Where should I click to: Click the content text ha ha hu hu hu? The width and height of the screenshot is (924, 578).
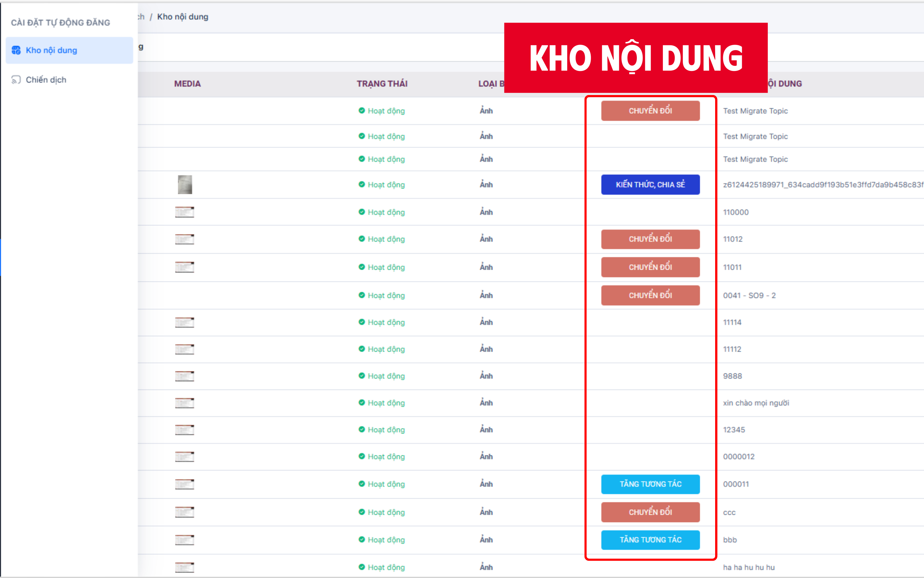pyautogui.click(x=749, y=567)
